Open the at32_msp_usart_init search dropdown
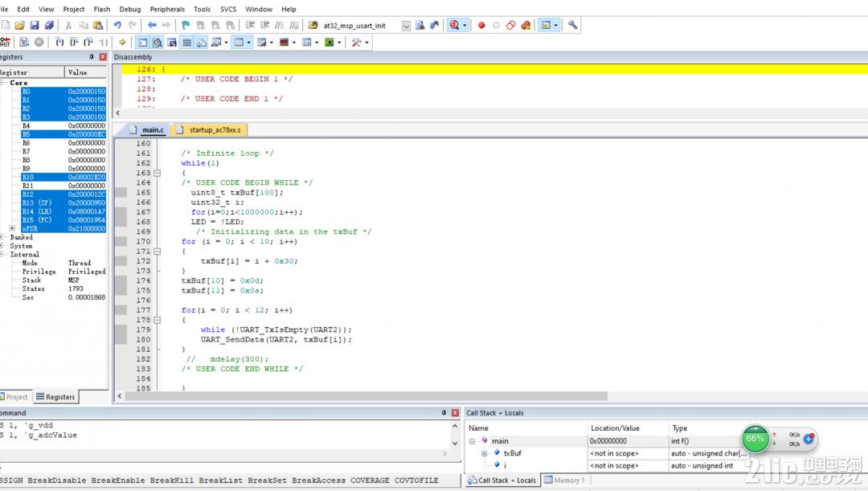868x491 pixels. click(406, 26)
